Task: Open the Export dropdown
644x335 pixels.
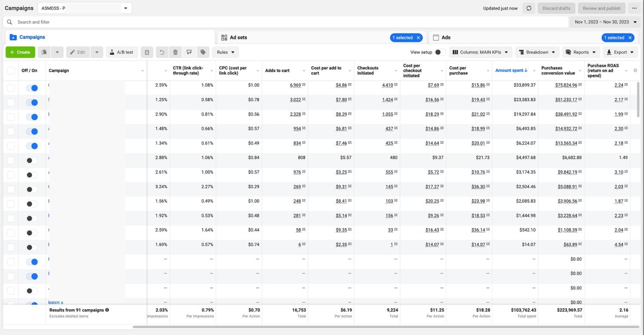Action: 620,52
